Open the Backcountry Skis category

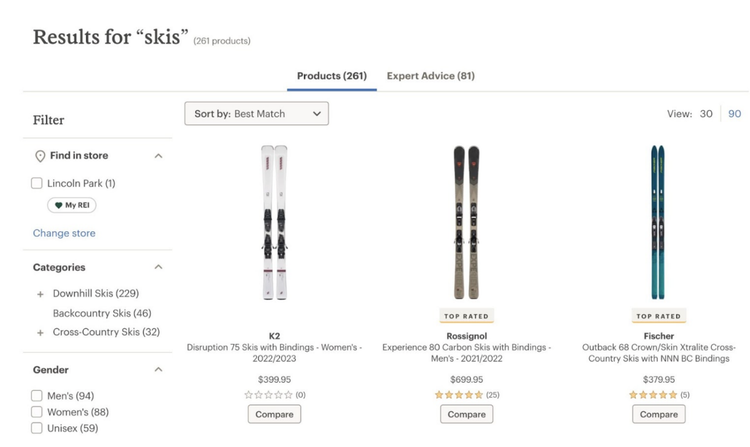click(x=101, y=313)
